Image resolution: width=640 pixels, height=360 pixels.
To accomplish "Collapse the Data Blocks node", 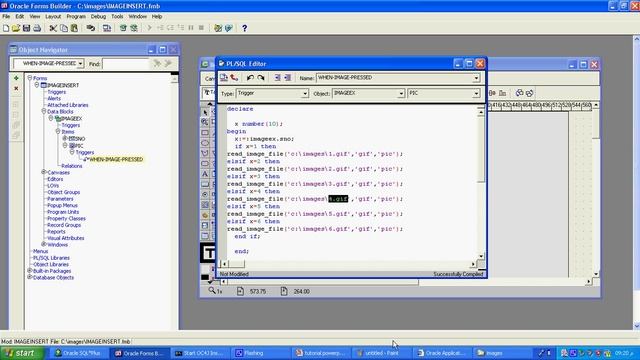I will coord(44,111).
